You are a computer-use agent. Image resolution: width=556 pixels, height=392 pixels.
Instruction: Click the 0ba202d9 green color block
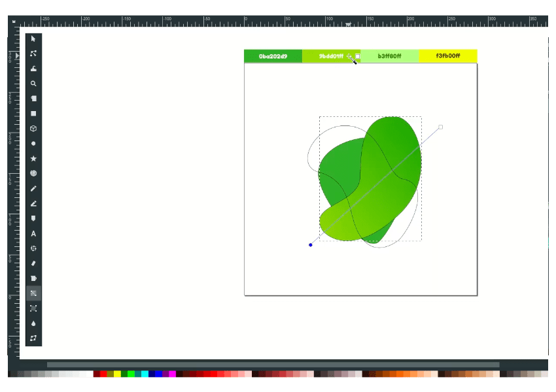[273, 56]
